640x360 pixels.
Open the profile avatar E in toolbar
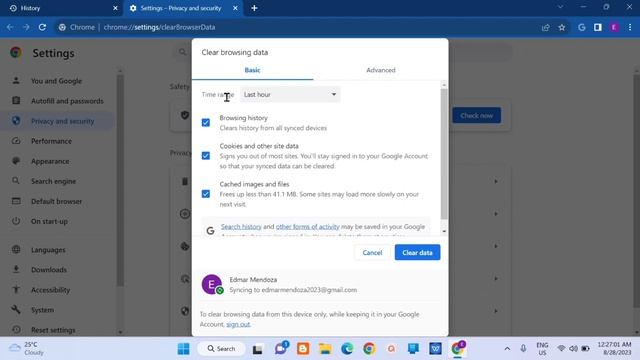tap(614, 27)
